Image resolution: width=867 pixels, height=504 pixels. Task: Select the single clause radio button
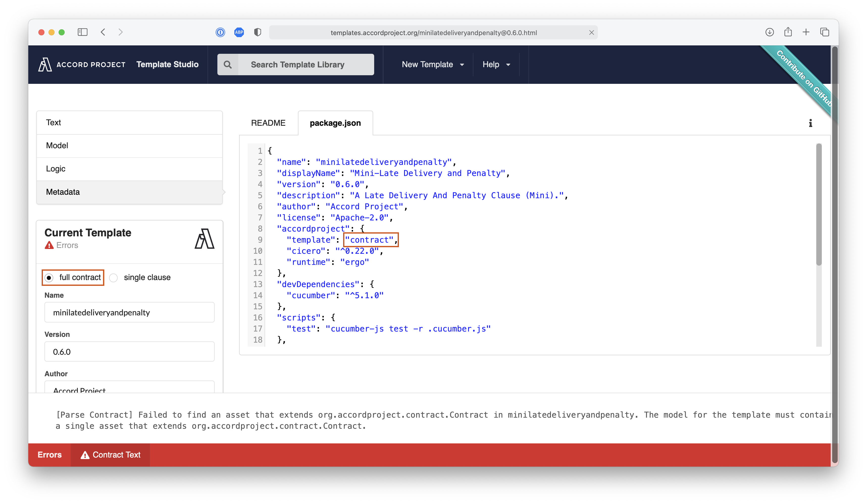(x=114, y=278)
